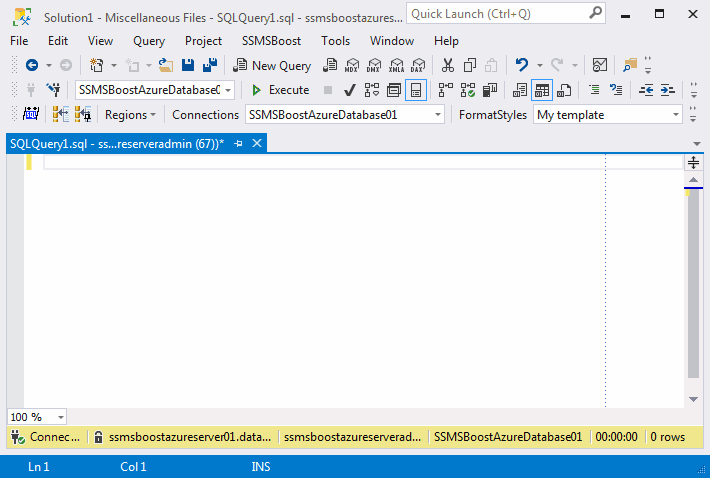This screenshot has width=710, height=478.
Task: Switch to Results to Text mode
Action: point(520,90)
